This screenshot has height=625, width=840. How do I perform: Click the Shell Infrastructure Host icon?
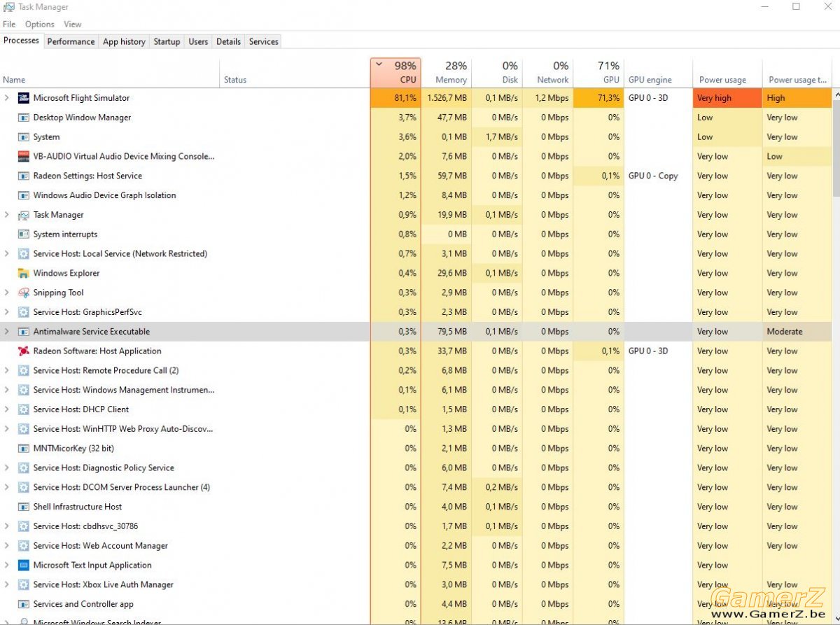(x=23, y=507)
